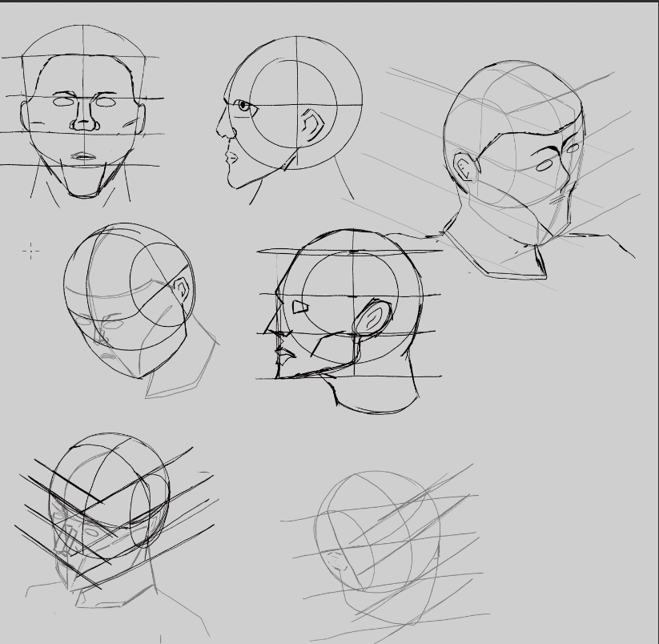Viewport: 659px width, 644px height.
Task: Click the faint ear on the bottom-right light head sketch
Action: pos(336,561)
